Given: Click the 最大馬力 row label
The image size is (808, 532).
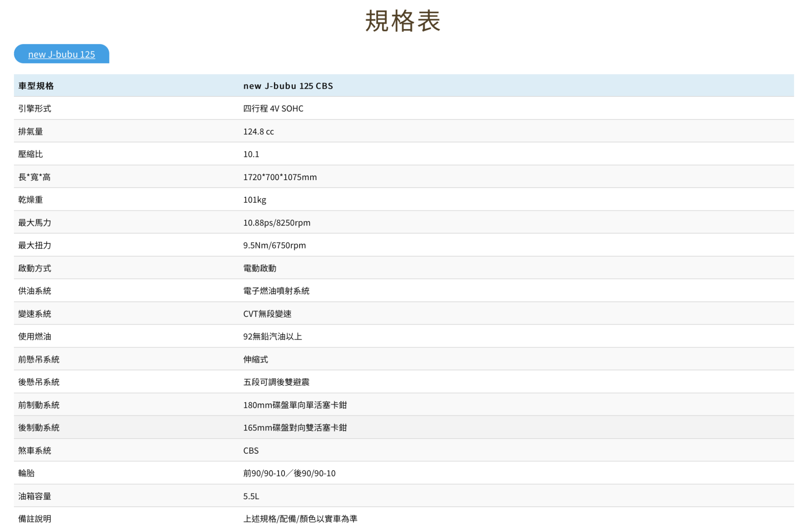Looking at the screenshot, I should [x=35, y=223].
